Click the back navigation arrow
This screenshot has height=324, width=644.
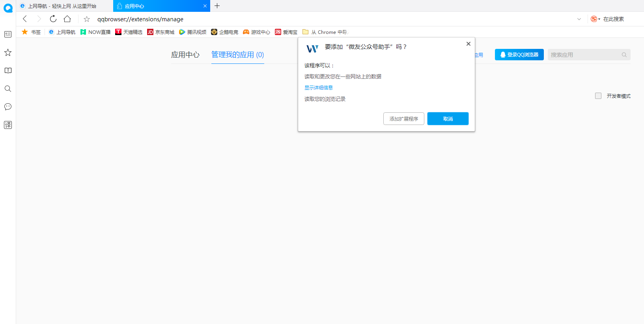(25, 19)
